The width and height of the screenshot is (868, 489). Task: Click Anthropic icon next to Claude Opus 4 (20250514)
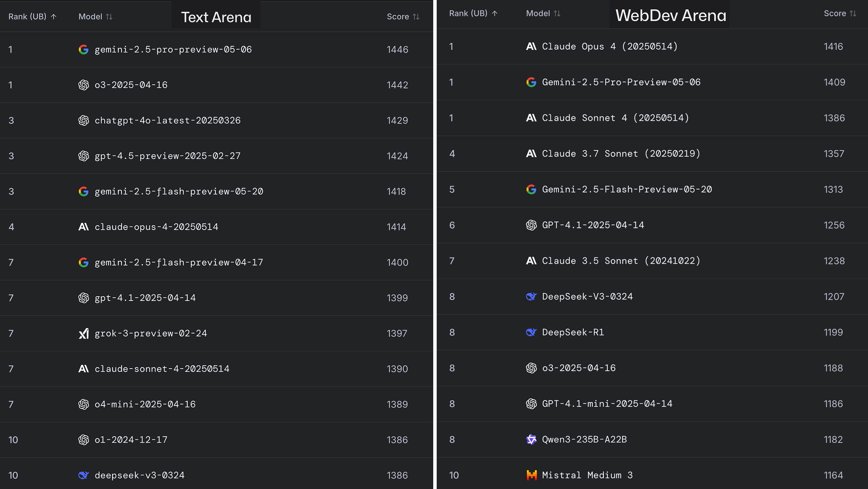(531, 46)
